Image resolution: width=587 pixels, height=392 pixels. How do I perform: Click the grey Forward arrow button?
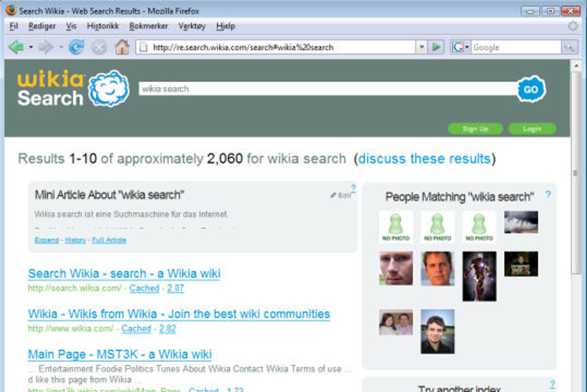(46, 47)
